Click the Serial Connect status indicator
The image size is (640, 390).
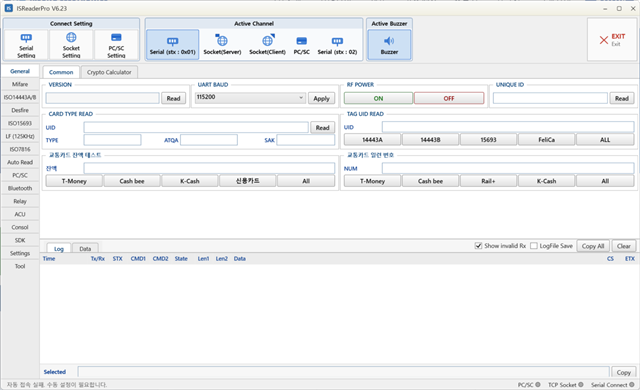click(x=632, y=384)
